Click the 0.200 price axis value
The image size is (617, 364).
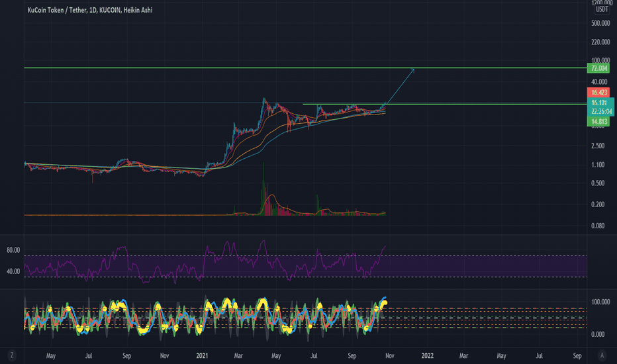[x=598, y=205]
